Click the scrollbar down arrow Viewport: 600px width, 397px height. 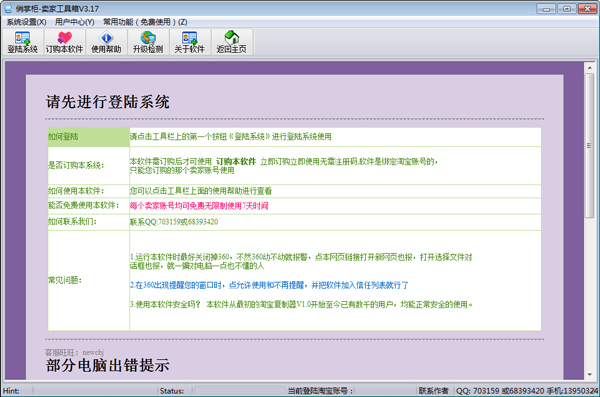(590, 374)
